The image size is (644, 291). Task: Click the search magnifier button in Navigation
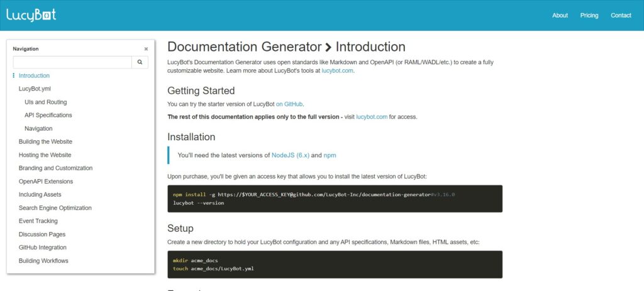(x=140, y=62)
